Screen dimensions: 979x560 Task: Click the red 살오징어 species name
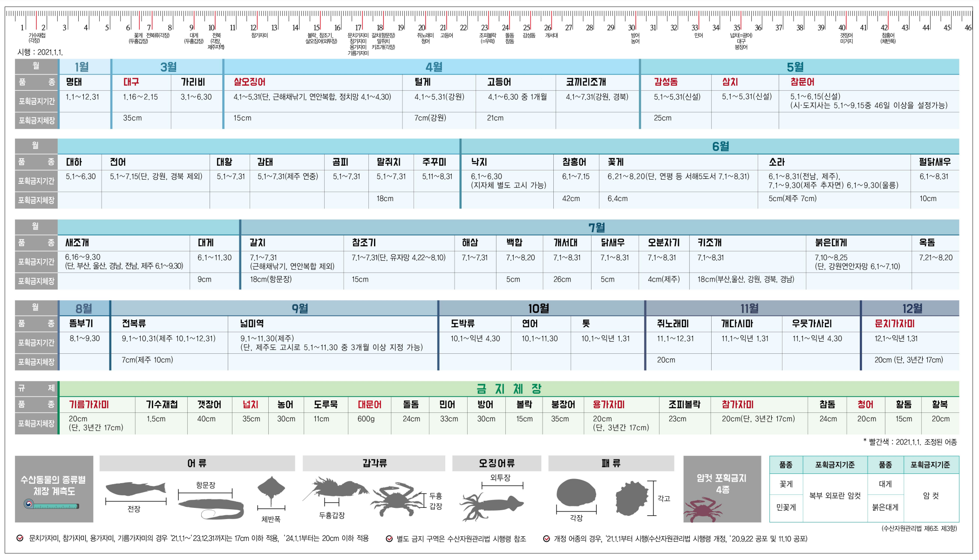click(249, 82)
